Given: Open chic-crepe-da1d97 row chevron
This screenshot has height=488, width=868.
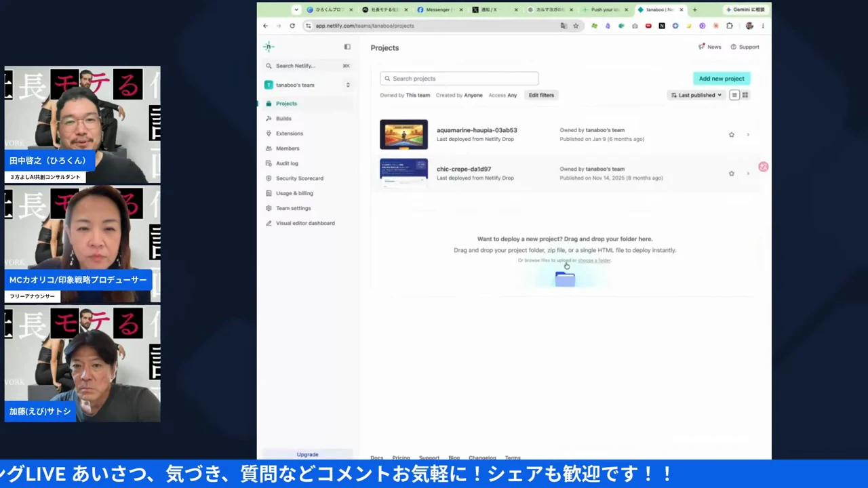Looking at the screenshot, I should click(x=748, y=174).
